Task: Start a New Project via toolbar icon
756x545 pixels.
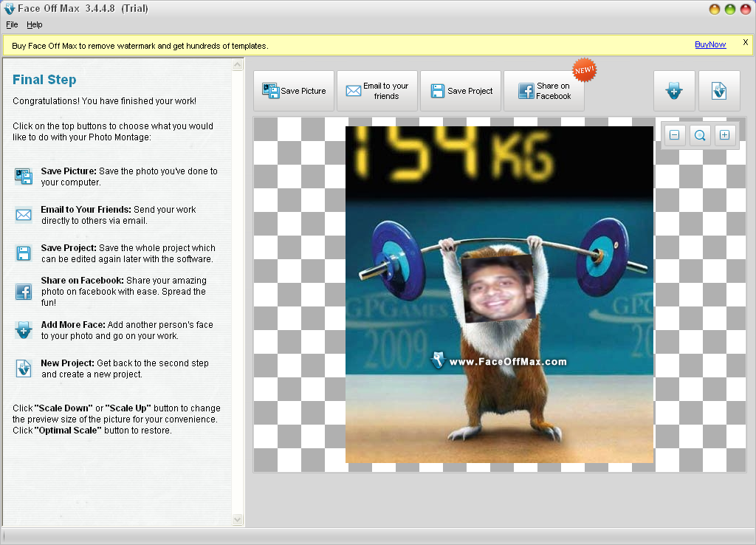Action: (x=719, y=92)
